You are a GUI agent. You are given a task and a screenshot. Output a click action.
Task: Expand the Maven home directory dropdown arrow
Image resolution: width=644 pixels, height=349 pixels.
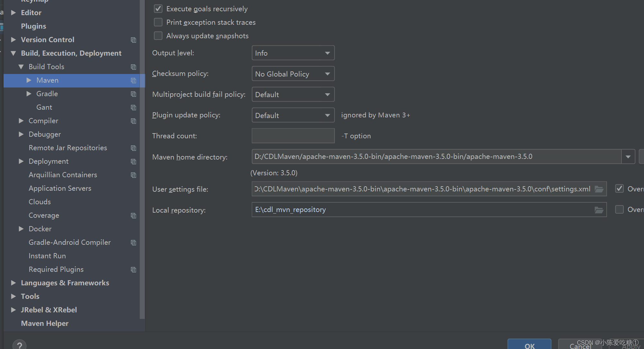(628, 157)
